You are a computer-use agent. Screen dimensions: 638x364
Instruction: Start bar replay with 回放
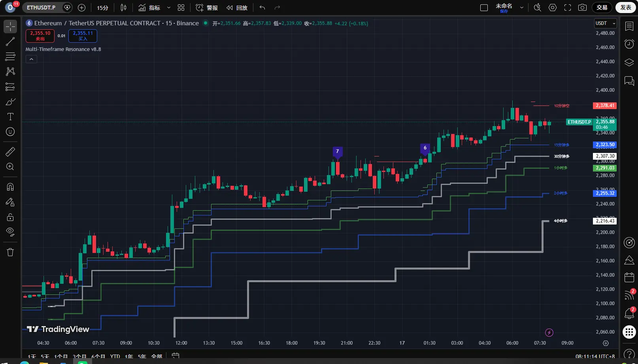(237, 8)
